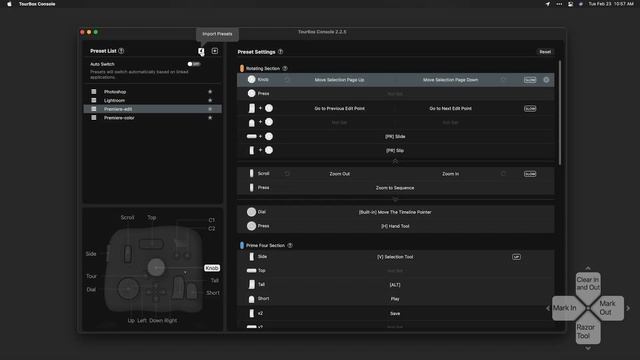Click the Knob icon in the Rotating Section
The width and height of the screenshot is (640, 360).
[251, 80]
